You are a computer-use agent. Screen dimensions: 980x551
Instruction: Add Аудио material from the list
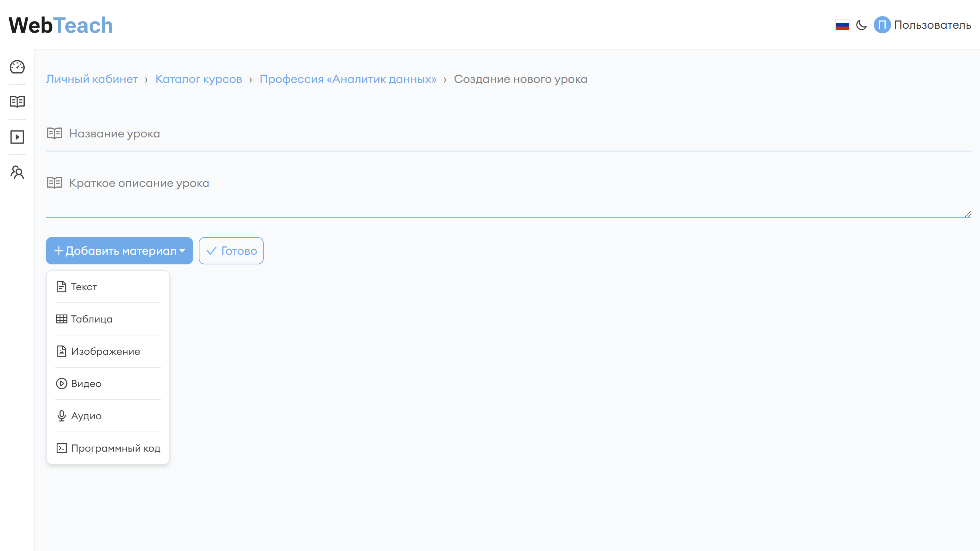86,416
